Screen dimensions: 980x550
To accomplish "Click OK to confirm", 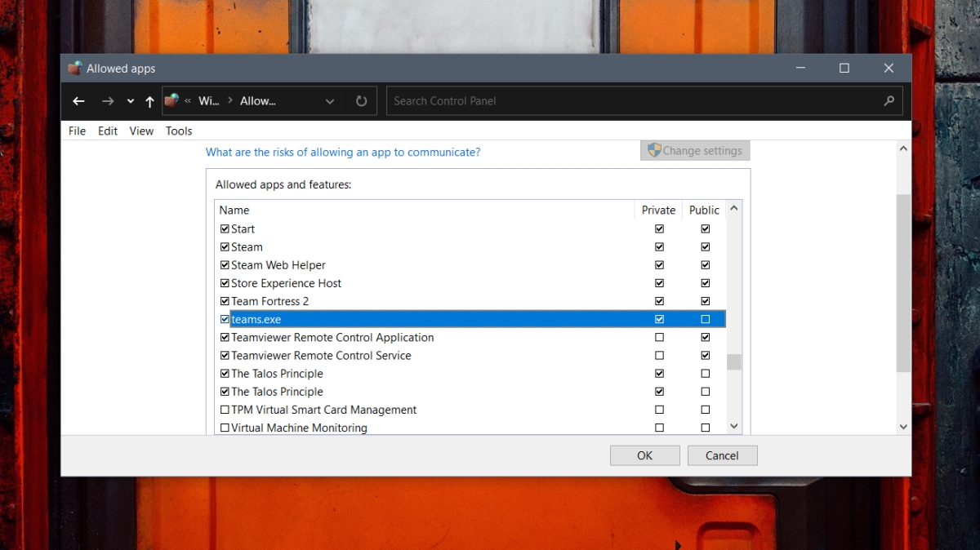I will click(x=645, y=455).
